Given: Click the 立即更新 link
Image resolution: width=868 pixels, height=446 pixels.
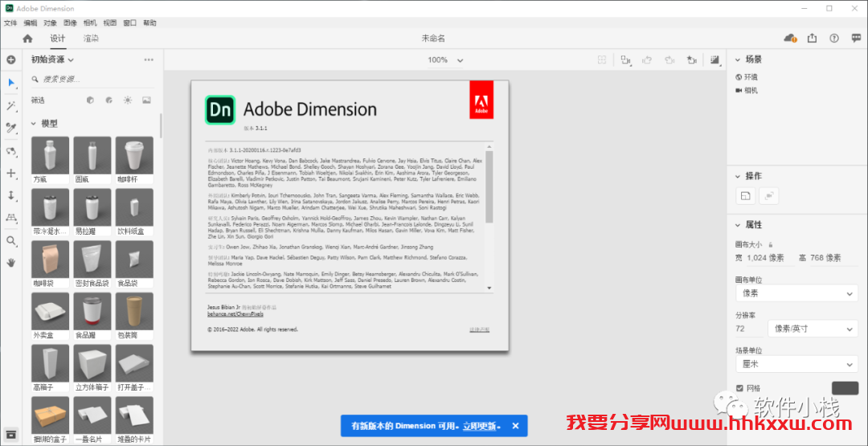Looking at the screenshot, I should 481,426.
